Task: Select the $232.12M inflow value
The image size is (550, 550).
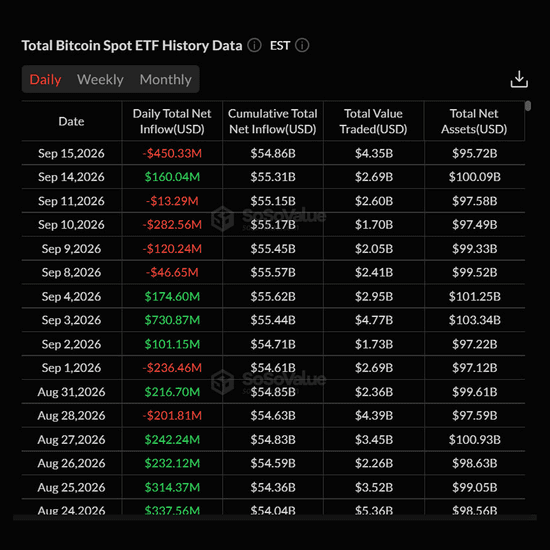Action: pyautogui.click(x=172, y=463)
